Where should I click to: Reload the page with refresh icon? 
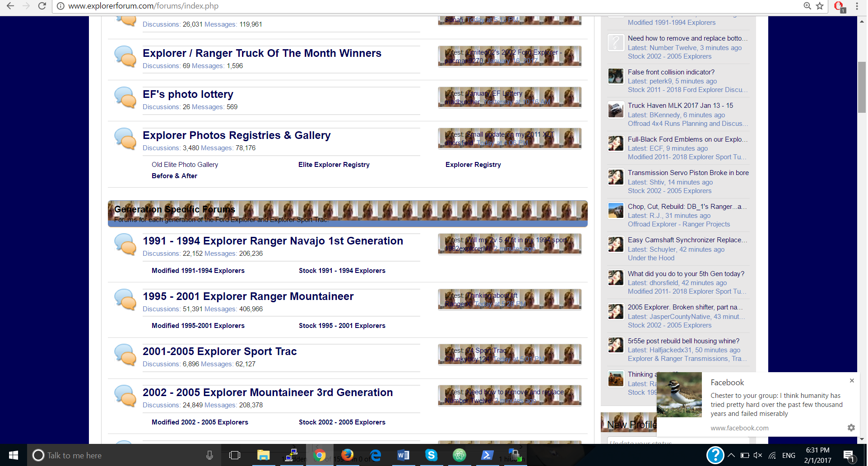[42, 6]
